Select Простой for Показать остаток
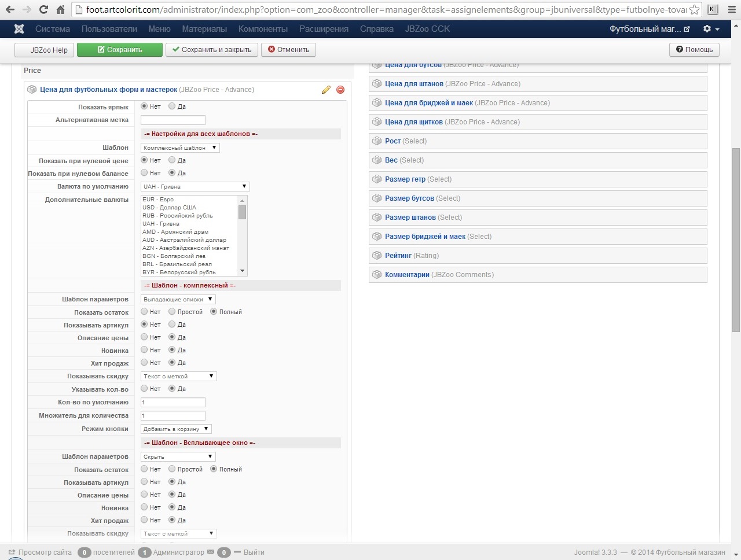Screen dimensions: 741x560 172,312
